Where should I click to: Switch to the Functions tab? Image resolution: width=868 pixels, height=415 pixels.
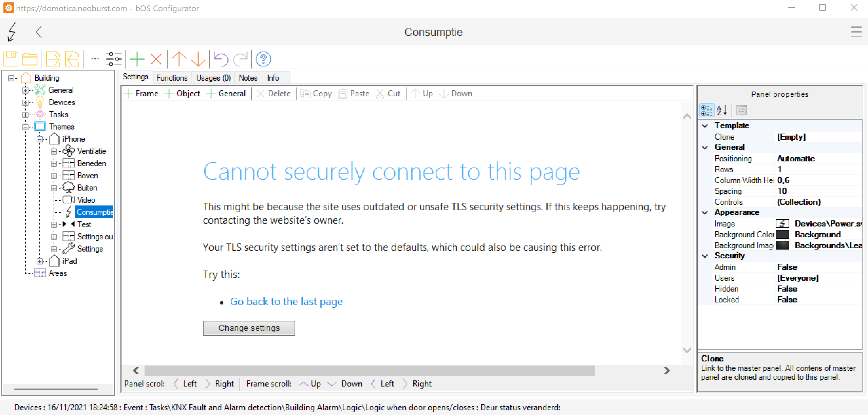172,78
